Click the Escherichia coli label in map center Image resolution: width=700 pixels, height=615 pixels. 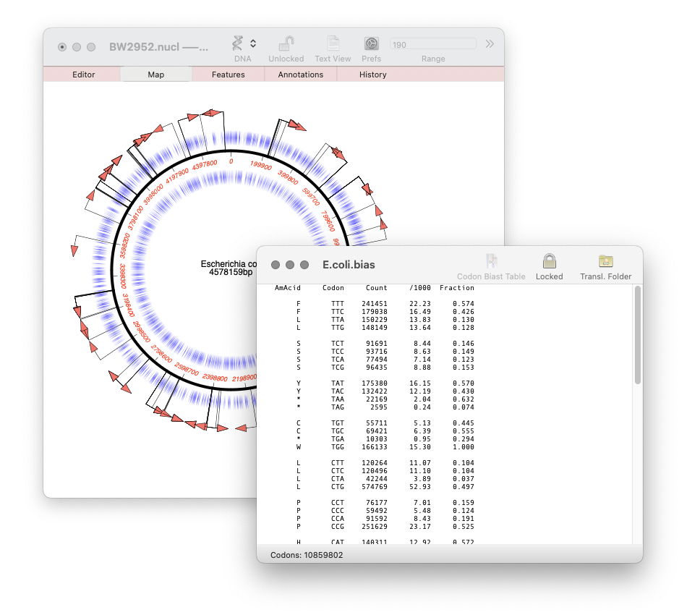[229, 264]
